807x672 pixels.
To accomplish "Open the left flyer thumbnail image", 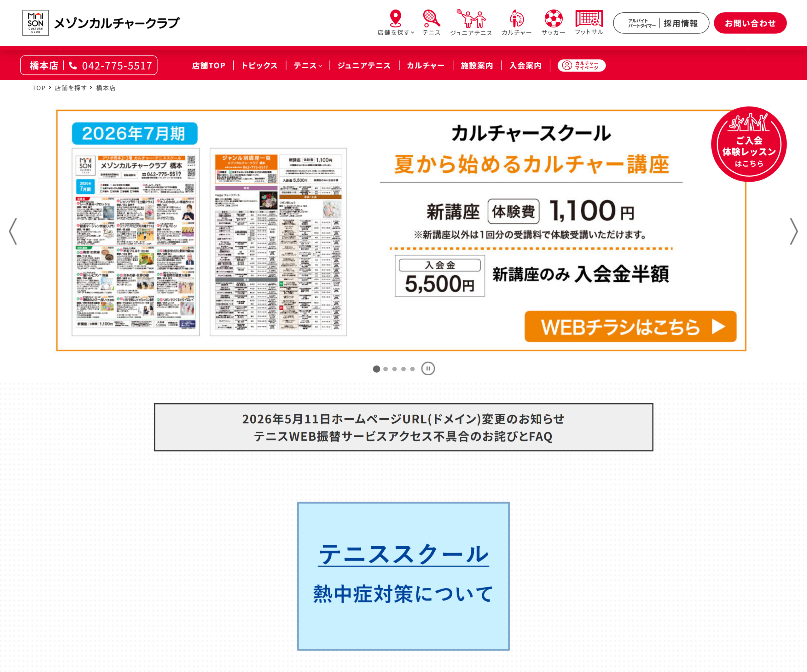I will pos(136,242).
